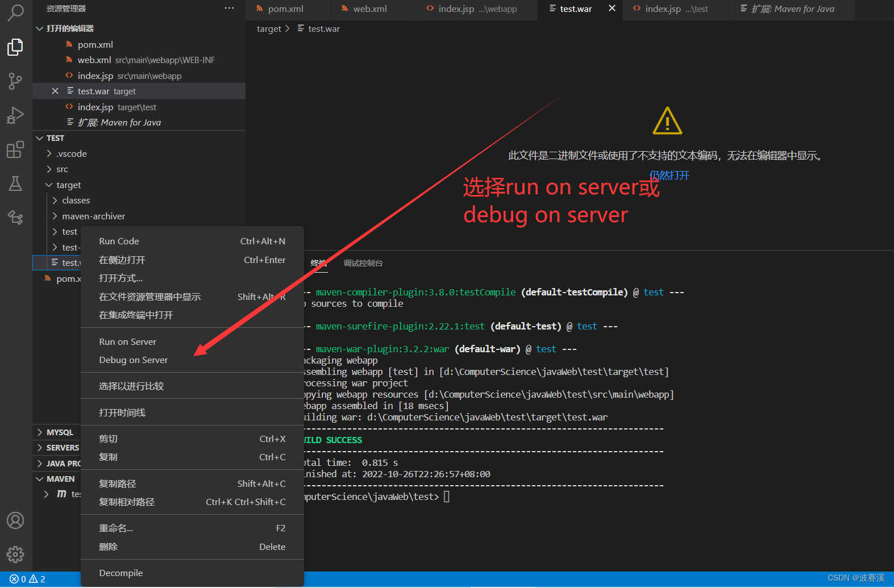The image size is (894, 588).
Task: Open Source Control view icon
Action: (x=15, y=81)
